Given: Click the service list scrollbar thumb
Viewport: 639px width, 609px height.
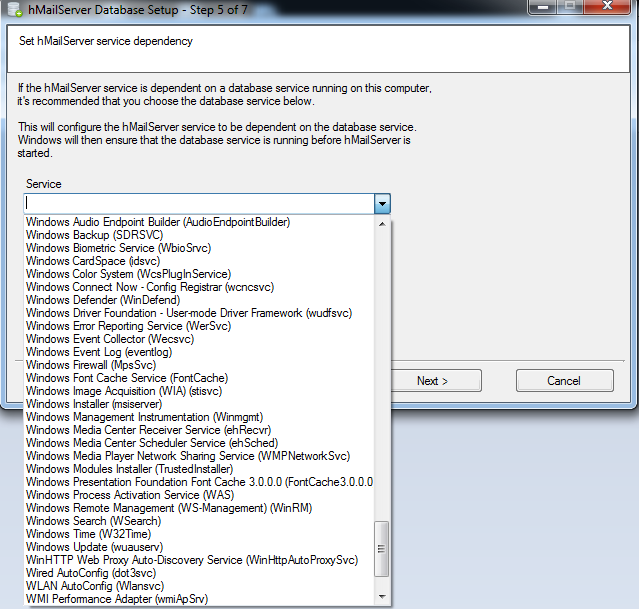Looking at the screenshot, I should pos(382,549).
